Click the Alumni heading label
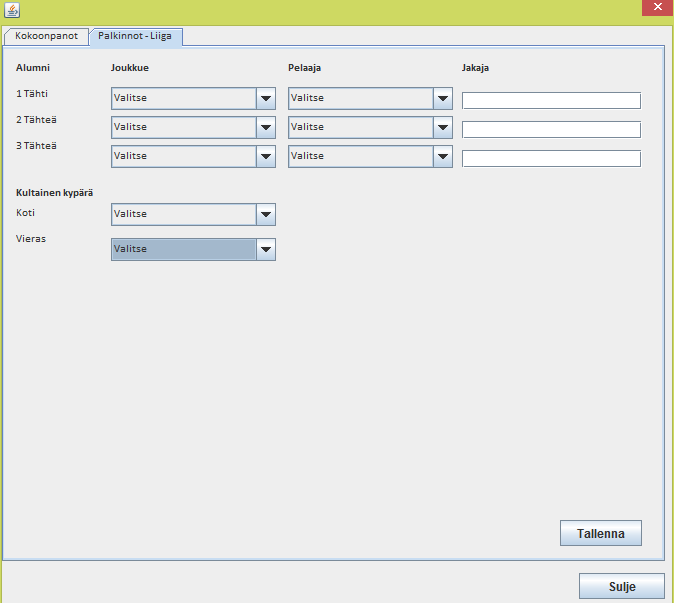 33,67
